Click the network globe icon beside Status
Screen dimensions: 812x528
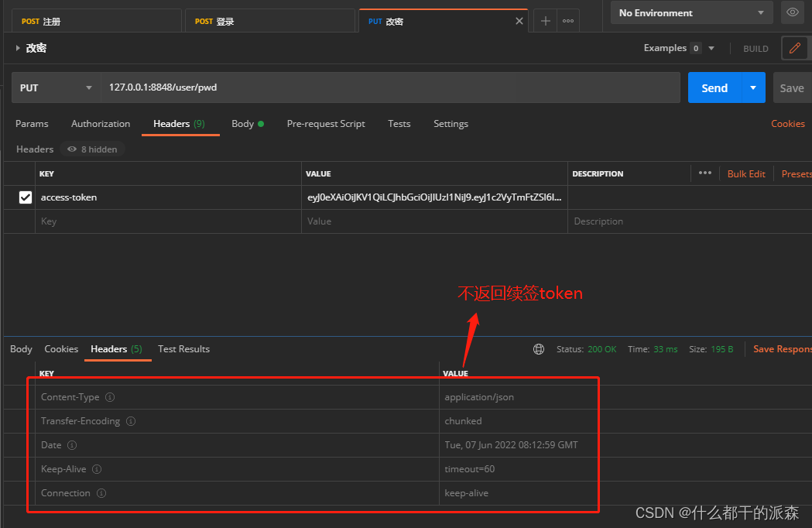(x=539, y=349)
